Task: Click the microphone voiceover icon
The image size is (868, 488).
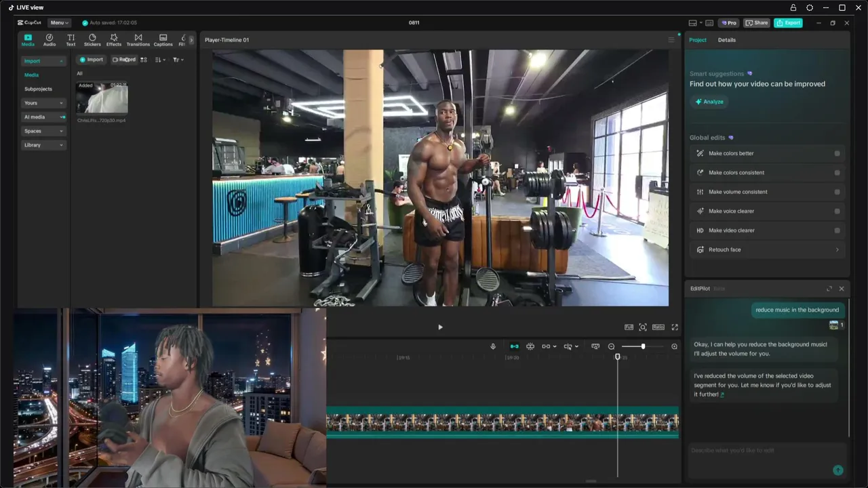Action: tap(493, 346)
